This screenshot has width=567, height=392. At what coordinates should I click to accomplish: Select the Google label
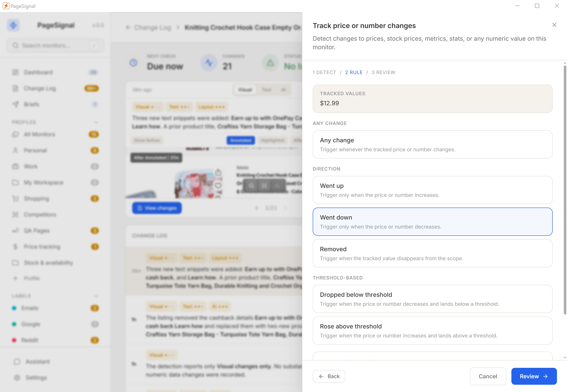tap(55, 324)
